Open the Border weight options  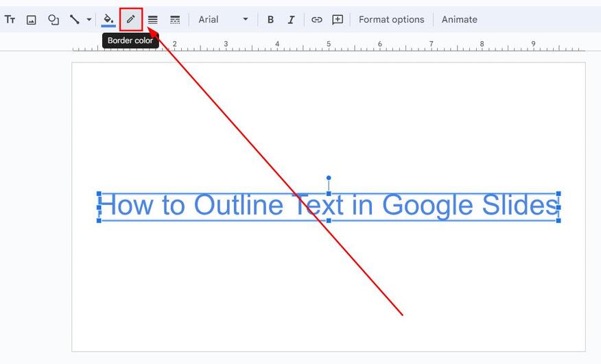click(152, 20)
